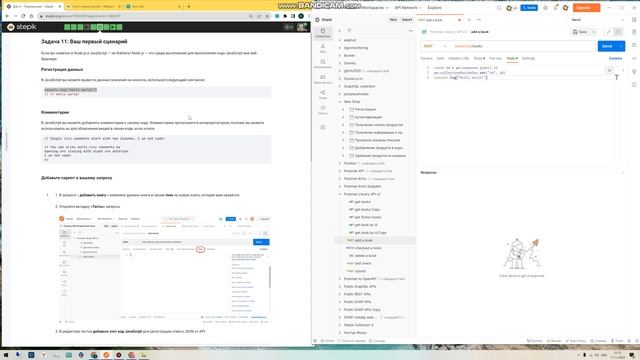Open the API Network menu
The width and height of the screenshot is (640, 360).
(x=408, y=8)
